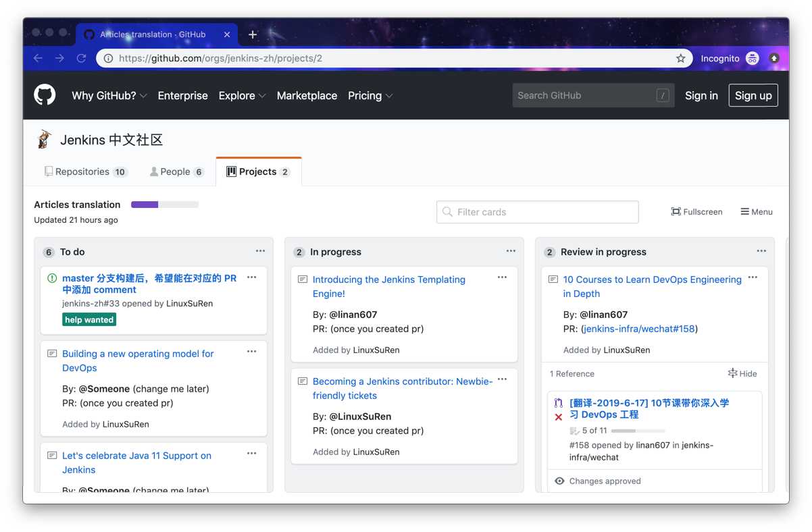Open Becoming a Jenkins contributor link

(x=403, y=388)
